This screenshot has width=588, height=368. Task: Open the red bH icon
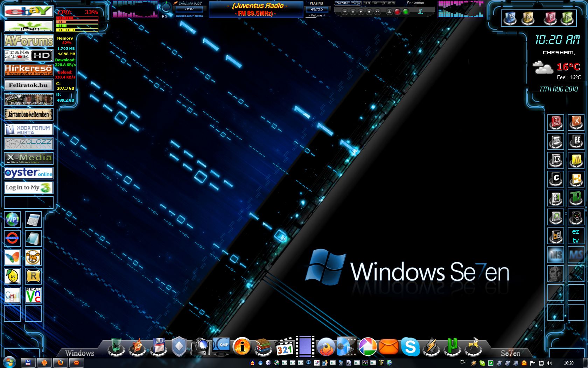point(556,122)
